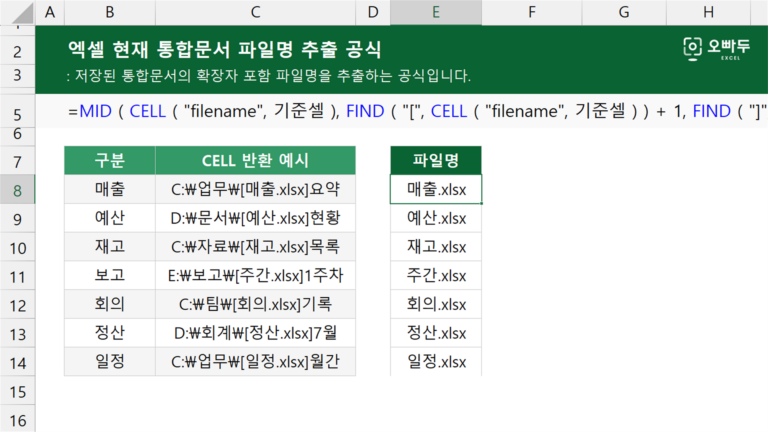768x432 pixels.
Task: Select row 13 header
Action: (x=18, y=334)
